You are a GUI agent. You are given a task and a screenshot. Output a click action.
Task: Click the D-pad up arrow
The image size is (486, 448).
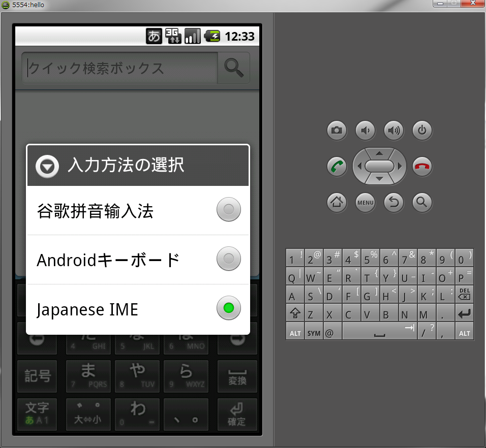click(379, 153)
